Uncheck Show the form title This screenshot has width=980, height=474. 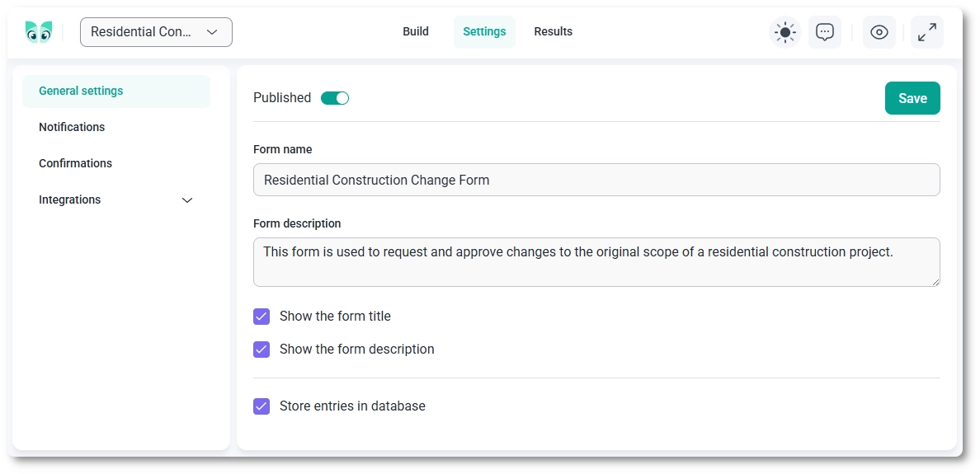click(261, 316)
